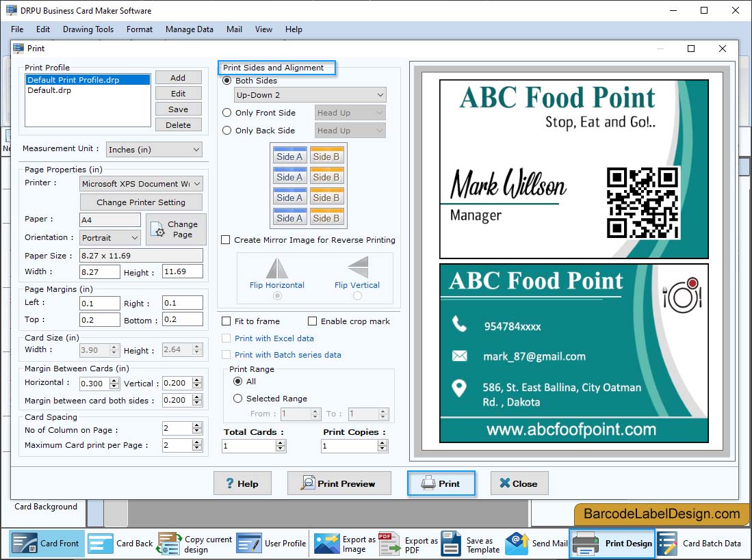Open the Drawing Tools menu
Viewport: 752px width, 560px height.
[x=88, y=29]
